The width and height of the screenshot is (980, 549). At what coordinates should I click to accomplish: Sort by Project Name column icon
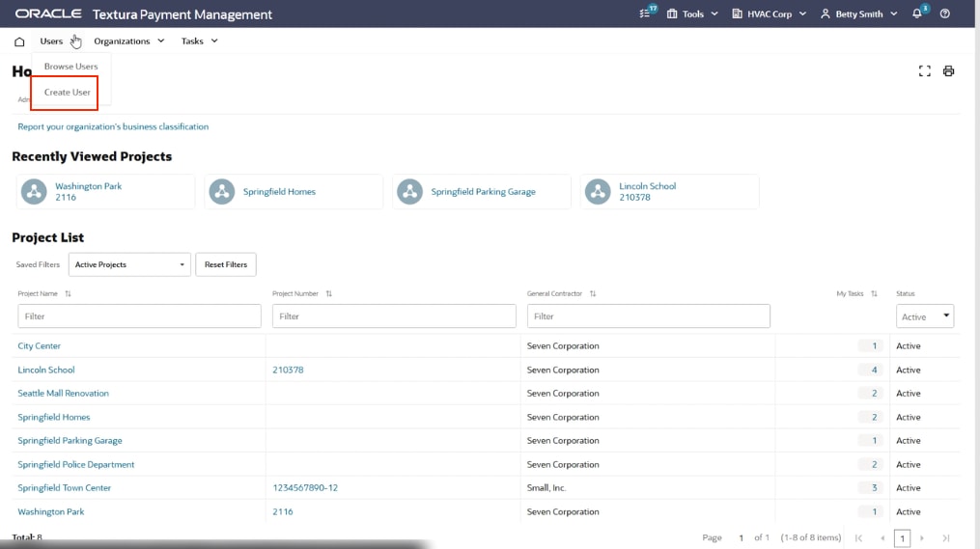(x=69, y=293)
